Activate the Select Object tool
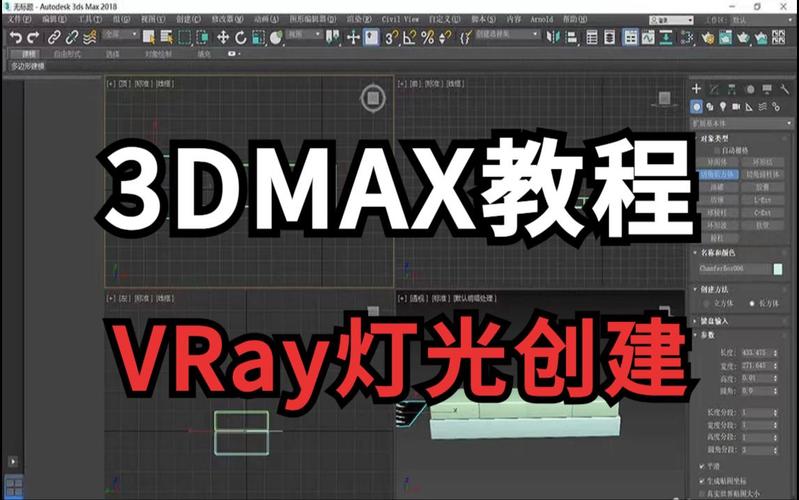The height and width of the screenshot is (500, 799). click(148, 37)
